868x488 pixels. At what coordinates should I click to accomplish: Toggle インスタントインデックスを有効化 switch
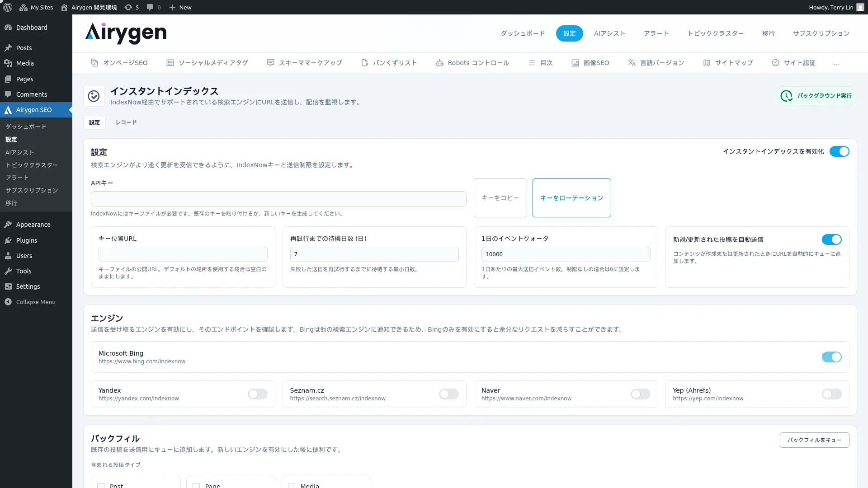pos(839,151)
